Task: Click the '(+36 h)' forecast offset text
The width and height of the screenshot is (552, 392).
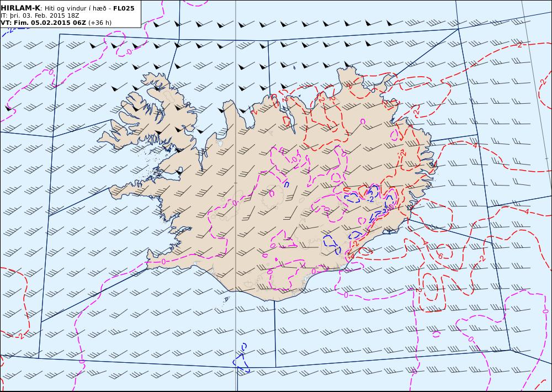Action: 99,23
